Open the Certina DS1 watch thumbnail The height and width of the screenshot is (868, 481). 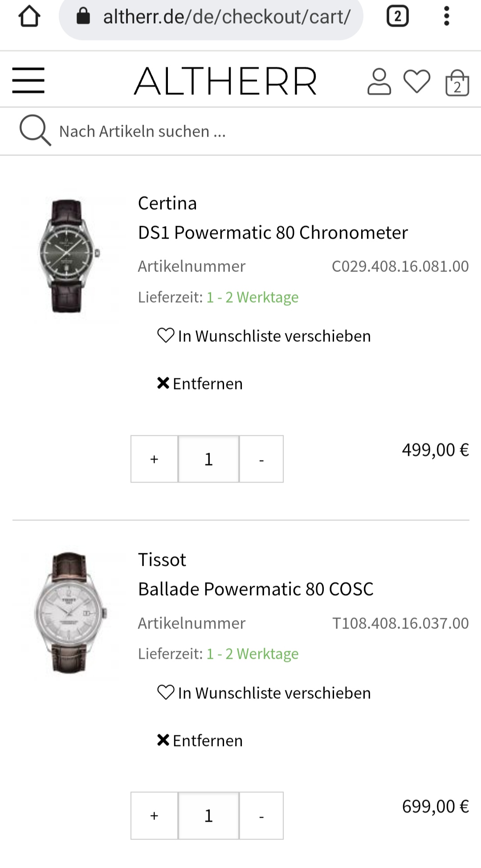pyautogui.click(x=68, y=256)
